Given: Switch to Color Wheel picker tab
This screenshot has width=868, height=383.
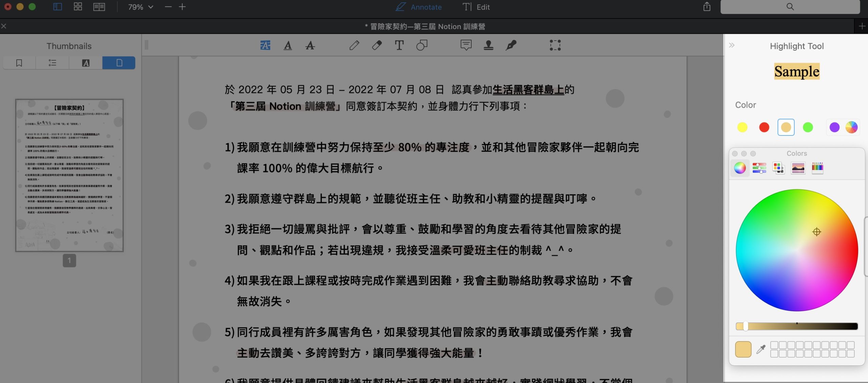Looking at the screenshot, I should (x=740, y=168).
